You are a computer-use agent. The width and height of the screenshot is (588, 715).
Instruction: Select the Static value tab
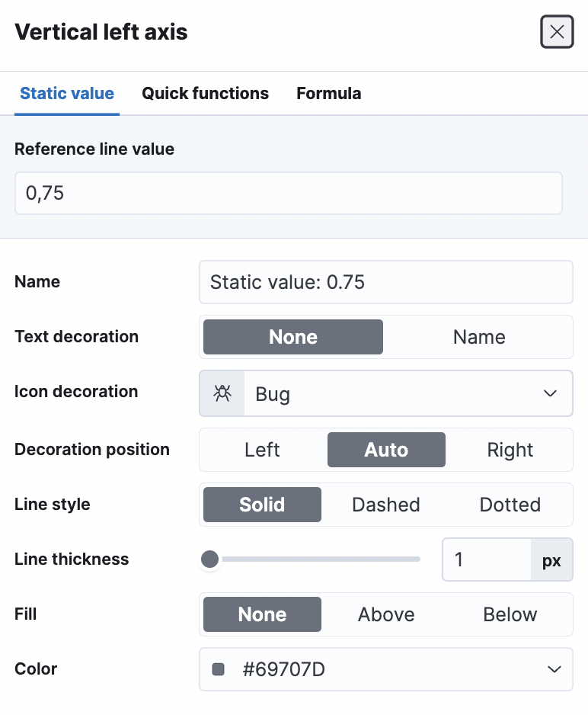coord(67,94)
